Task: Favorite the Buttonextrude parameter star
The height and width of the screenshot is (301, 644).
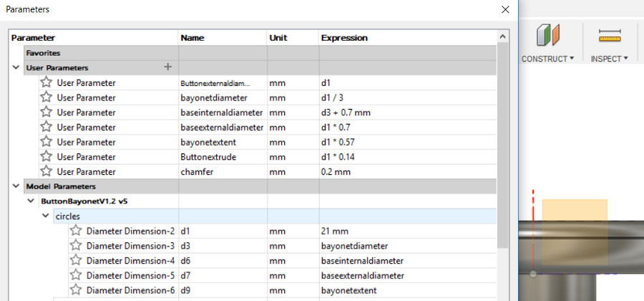Action: tap(47, 157)
